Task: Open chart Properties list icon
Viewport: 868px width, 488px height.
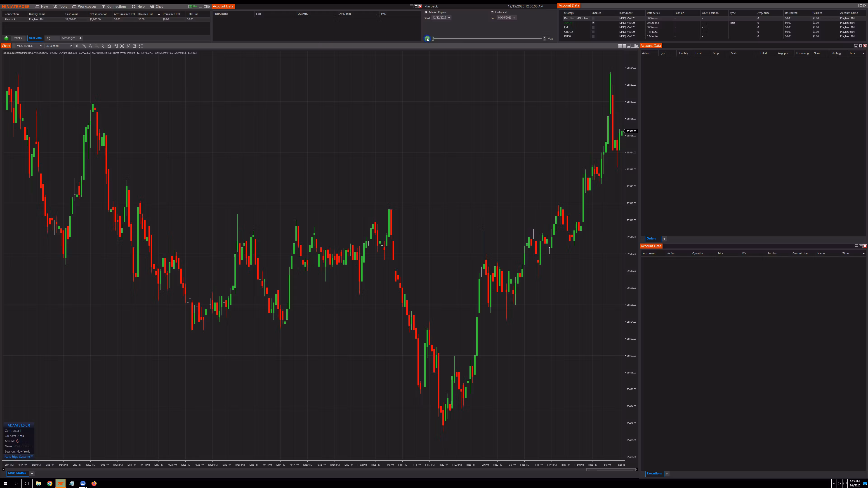Action: point(141,46)
